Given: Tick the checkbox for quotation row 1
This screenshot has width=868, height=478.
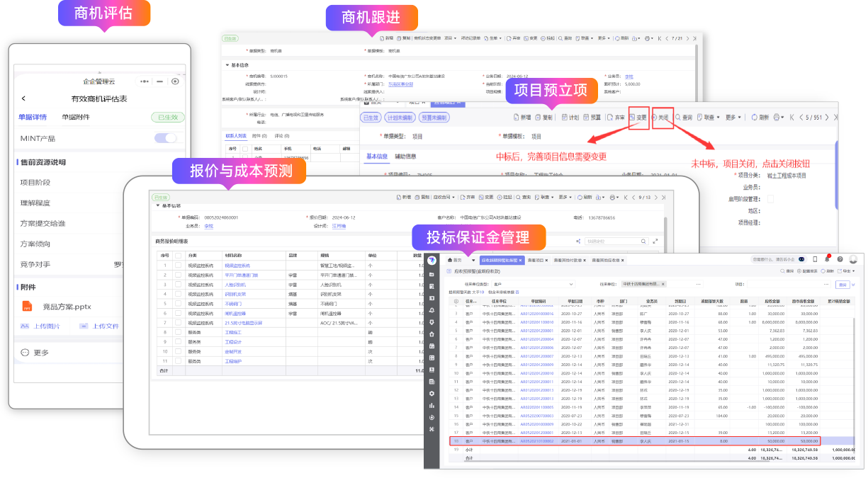Looking at the screenshot, I should (x=179, y=266).
